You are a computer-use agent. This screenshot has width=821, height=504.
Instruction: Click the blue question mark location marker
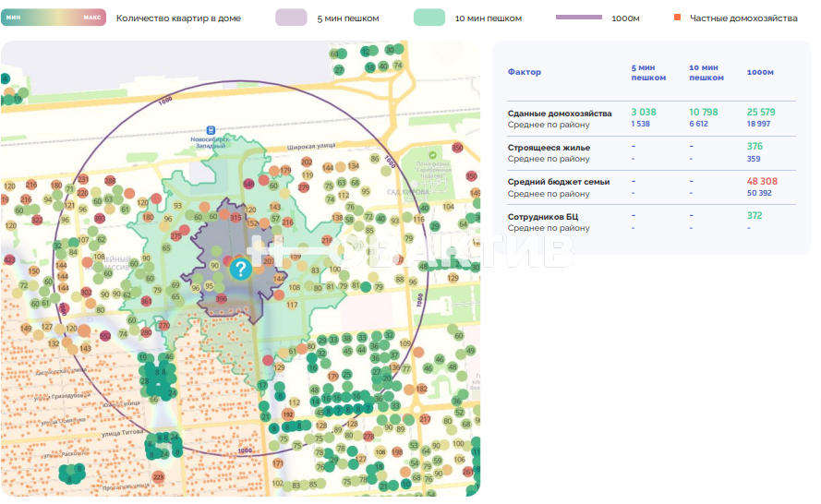pos(240,269)
